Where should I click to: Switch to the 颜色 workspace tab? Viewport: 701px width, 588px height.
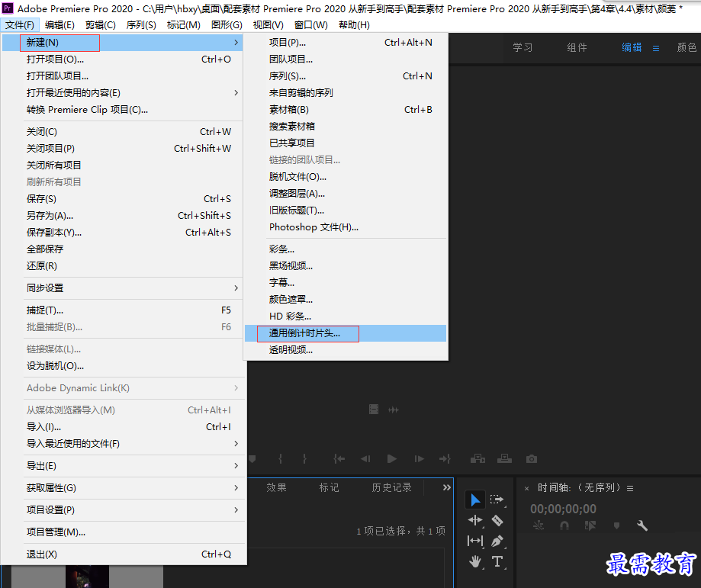click(x=687, y=47)
